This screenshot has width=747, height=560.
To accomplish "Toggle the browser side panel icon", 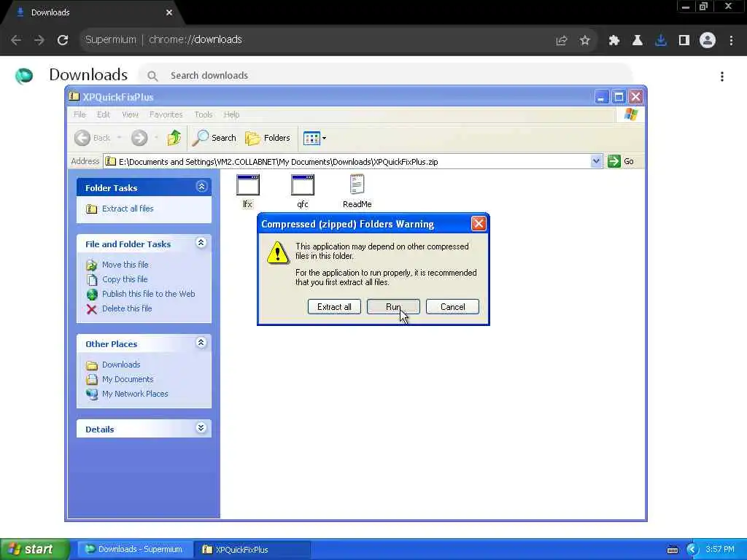I will pyautogui.click(x=684, y=41).
